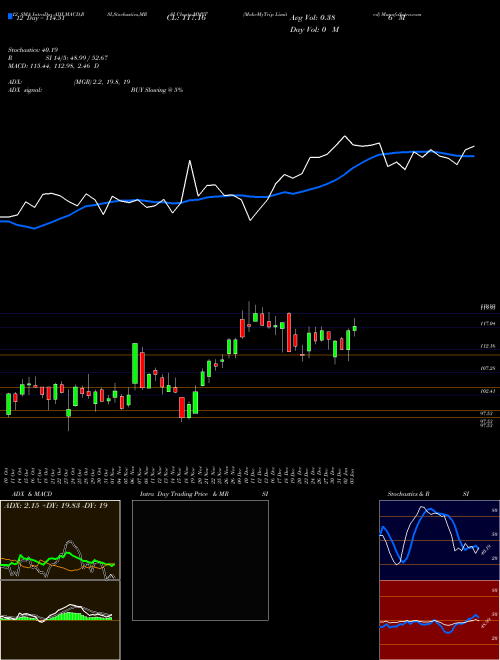Click the white price line peak near the top
This screenshot has width=500, height=660.
coord(345,136)
